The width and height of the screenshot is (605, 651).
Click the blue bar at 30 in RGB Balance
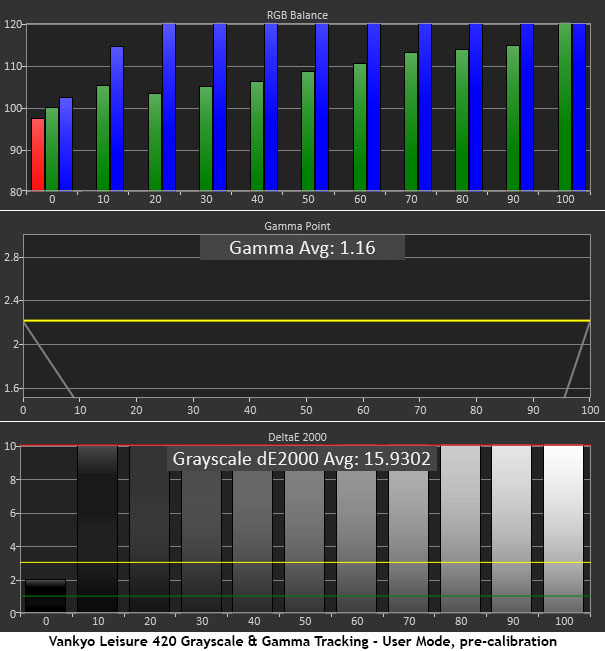[220, 106]
